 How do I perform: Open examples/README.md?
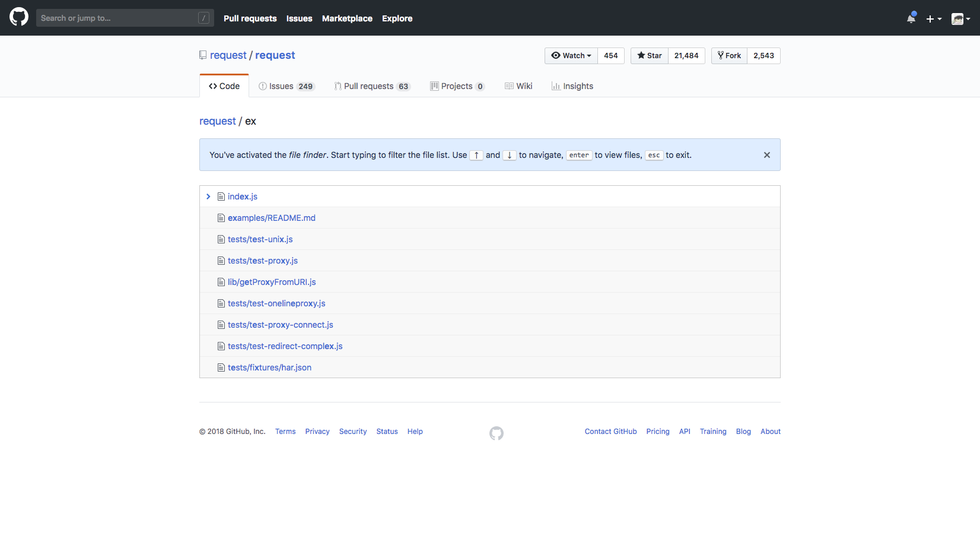pyautogui.click(x=272, y=218)
